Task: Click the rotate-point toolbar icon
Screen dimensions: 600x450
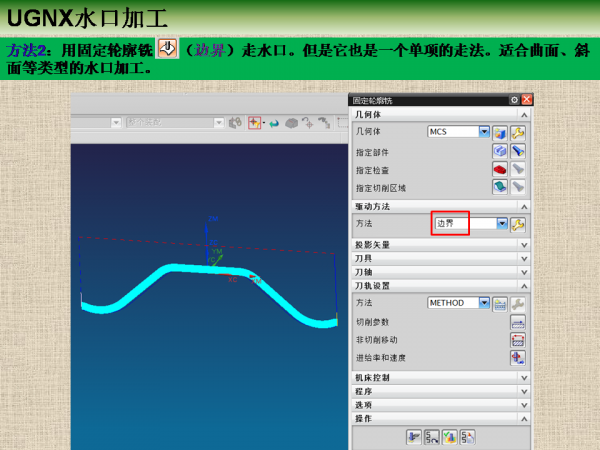Action: click(x=307, y=123)
